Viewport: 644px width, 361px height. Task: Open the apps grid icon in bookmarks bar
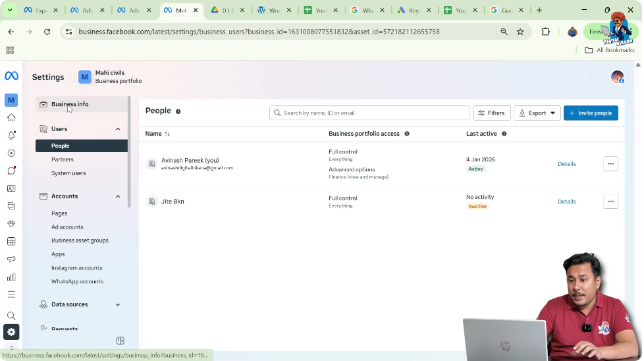click(x=10, y=50)
